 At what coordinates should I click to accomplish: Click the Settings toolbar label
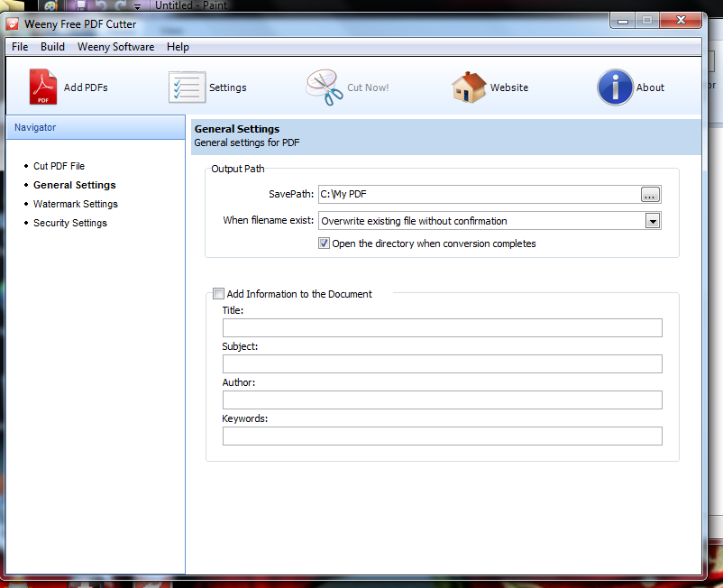pyautogui.click(x=228, y=87)
